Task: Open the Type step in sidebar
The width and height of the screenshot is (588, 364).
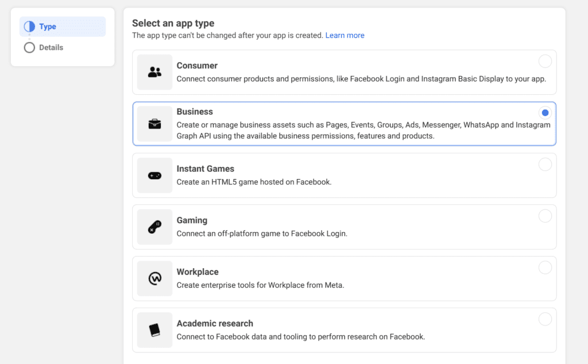Action: click(x=63, y=26)
